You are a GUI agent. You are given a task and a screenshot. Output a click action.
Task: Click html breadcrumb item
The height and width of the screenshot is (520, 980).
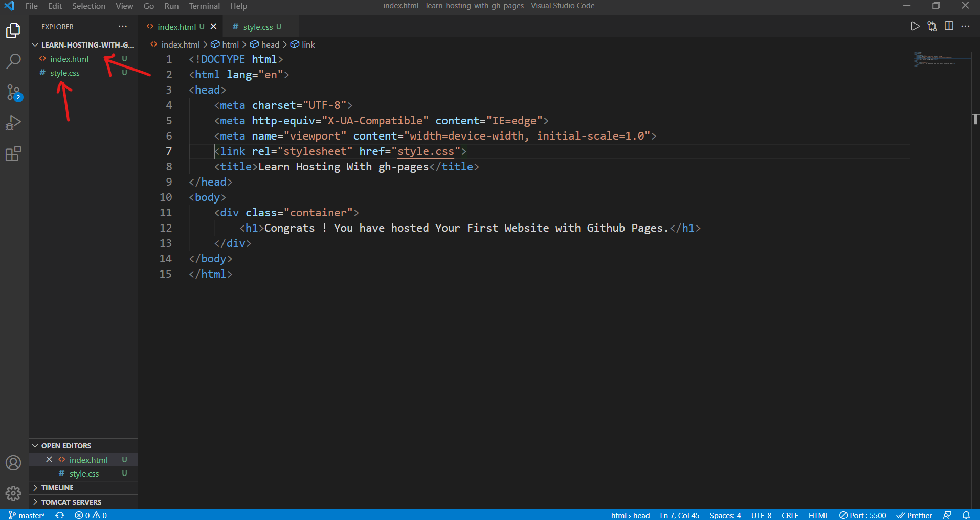[x=225, y=44]
